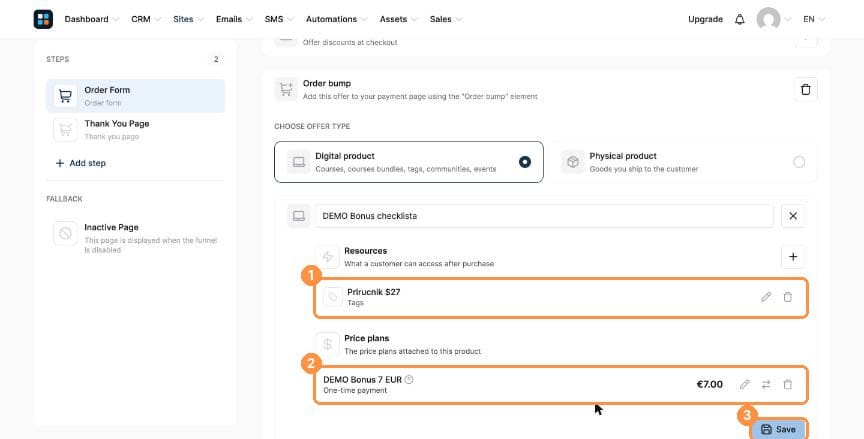864x439 pixels.
Task: Remove the DEMO Bonus checklista product
Action: tap(793, 216)
